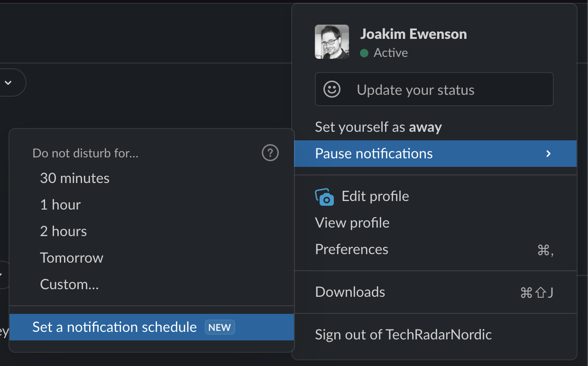Screen dimensions: 588x366
Task: Click the NEW badge on notification schedule
Action: (220, 327)
